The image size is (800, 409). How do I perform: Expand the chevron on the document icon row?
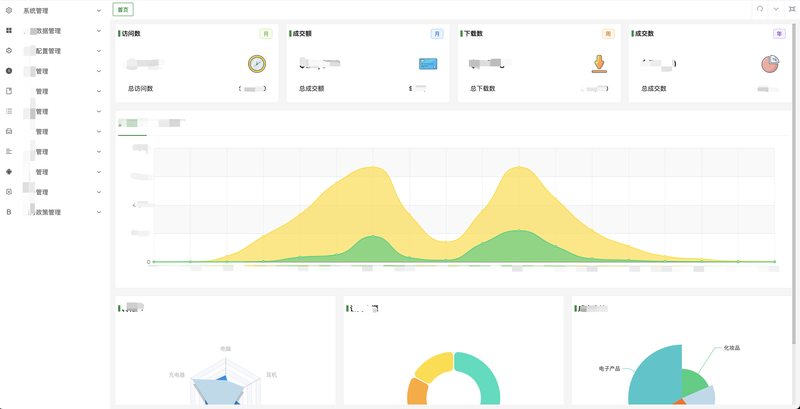click(99, 91)
